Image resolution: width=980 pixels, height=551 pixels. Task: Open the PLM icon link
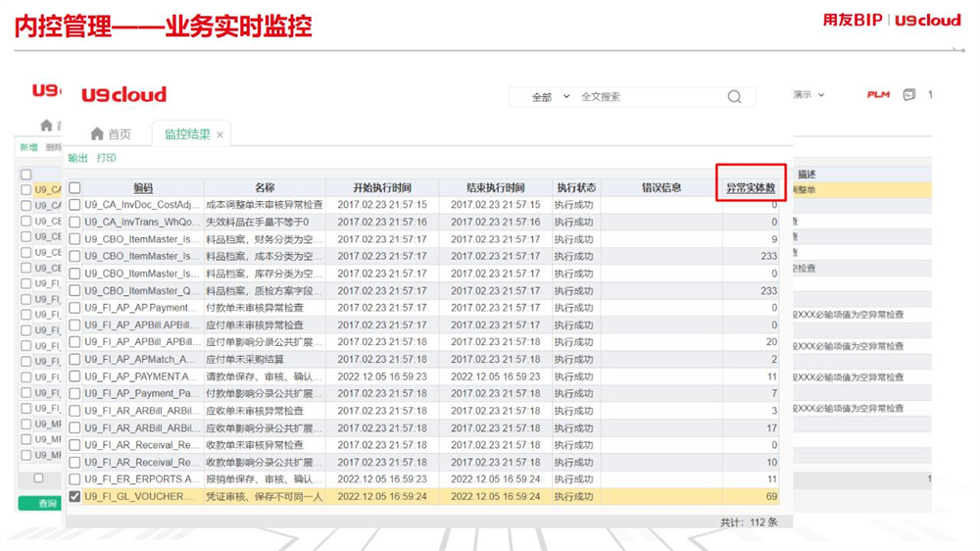point(878,94)
